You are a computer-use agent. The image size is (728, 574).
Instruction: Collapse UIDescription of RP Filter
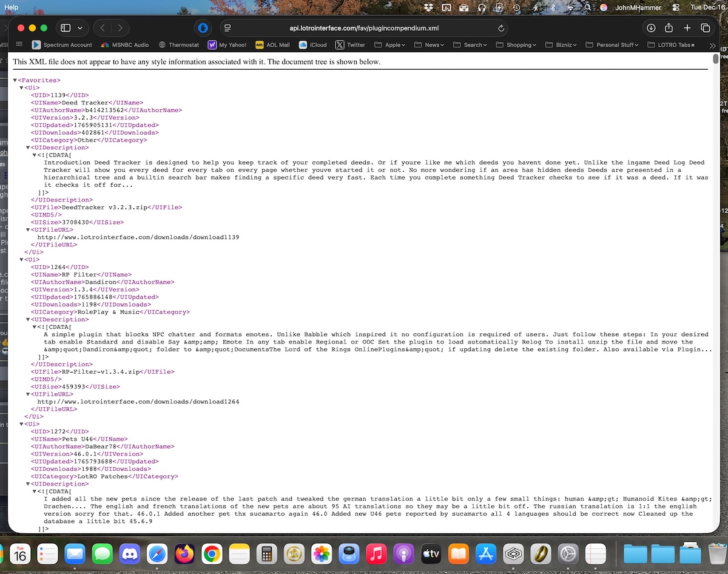29,320
